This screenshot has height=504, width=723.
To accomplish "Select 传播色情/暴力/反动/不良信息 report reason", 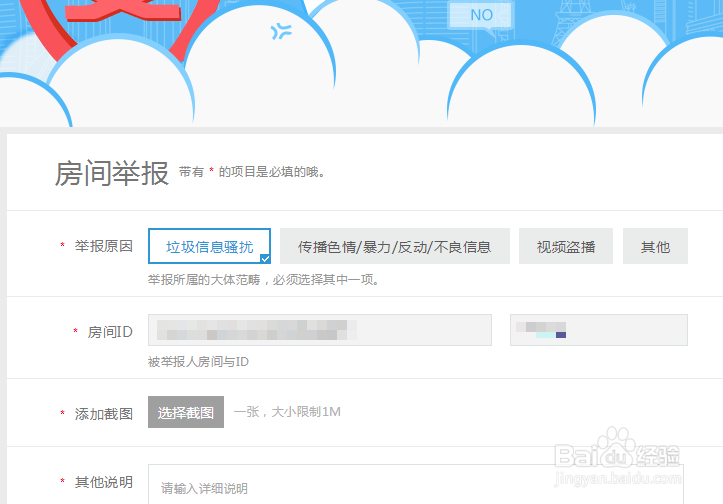I will point(395,246).
